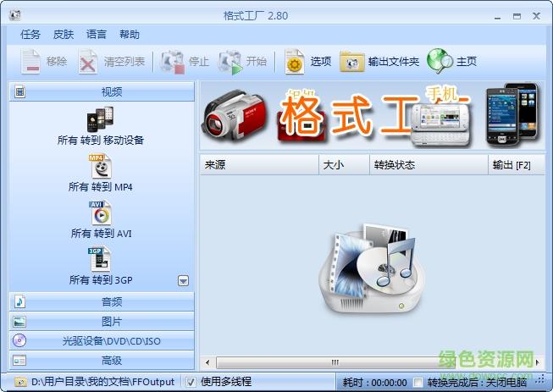Viewport: 553px width, 392px height.
Task: Expand the 音频 (Audio) category panel
Action: click(102, 301)
